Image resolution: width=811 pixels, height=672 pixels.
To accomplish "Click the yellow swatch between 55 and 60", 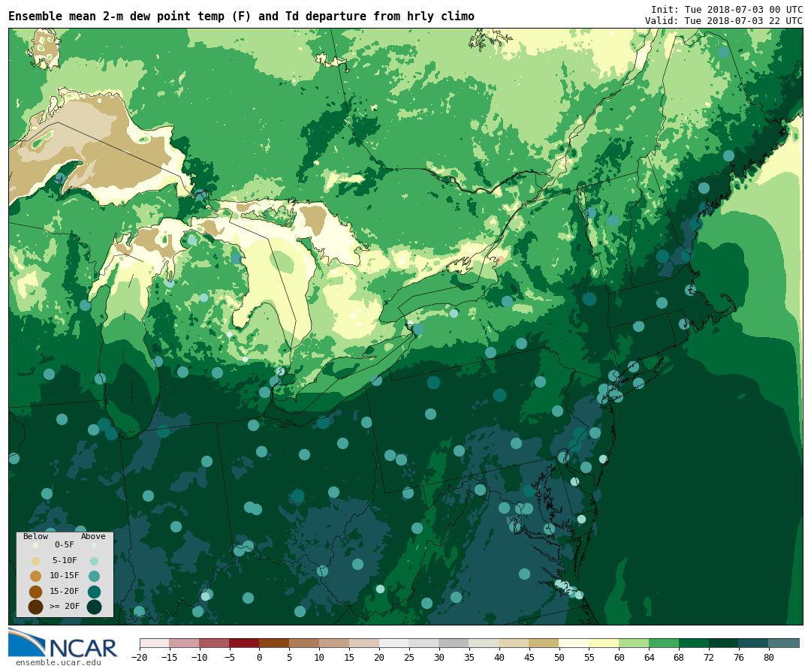I will click(x=604, y=643).
